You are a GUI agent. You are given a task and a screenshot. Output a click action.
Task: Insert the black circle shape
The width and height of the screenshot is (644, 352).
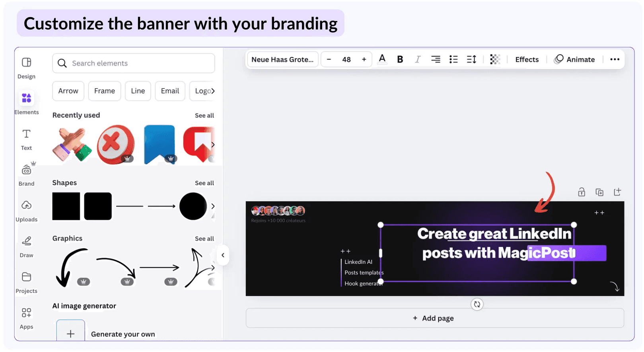(193, 206)
